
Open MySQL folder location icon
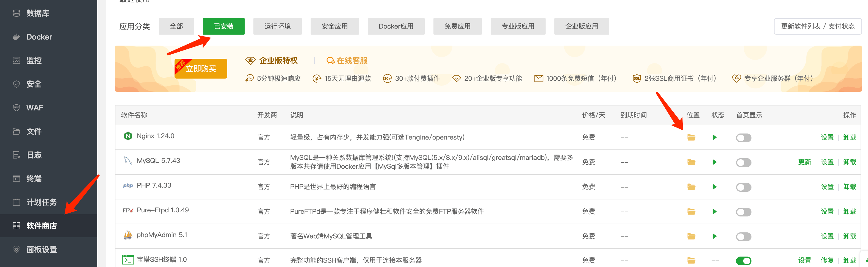(691, 162)
